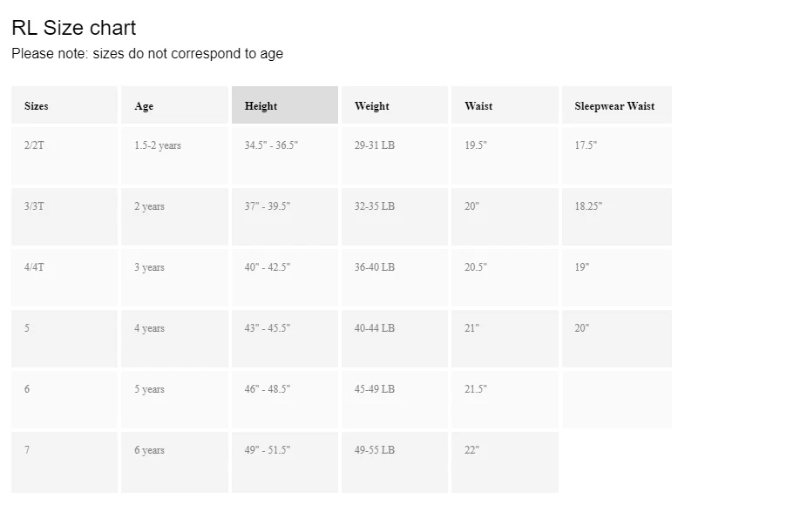807x532 pixels.
Task: Click the 20.5" waist cell
Action: (x=505, y=278)
